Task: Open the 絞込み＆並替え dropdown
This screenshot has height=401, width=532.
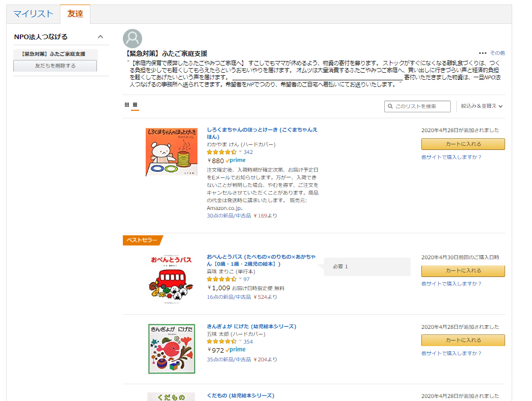Action: [x=481, y=106]
